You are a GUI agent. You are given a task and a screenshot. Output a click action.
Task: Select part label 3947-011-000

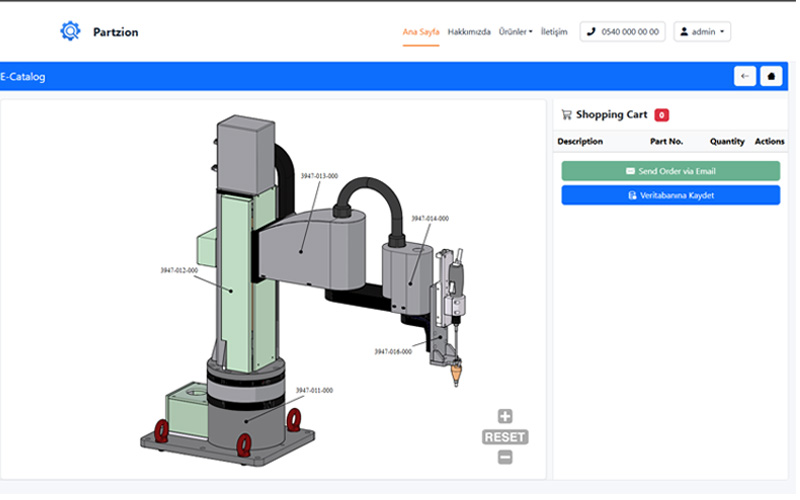point(314,390)
